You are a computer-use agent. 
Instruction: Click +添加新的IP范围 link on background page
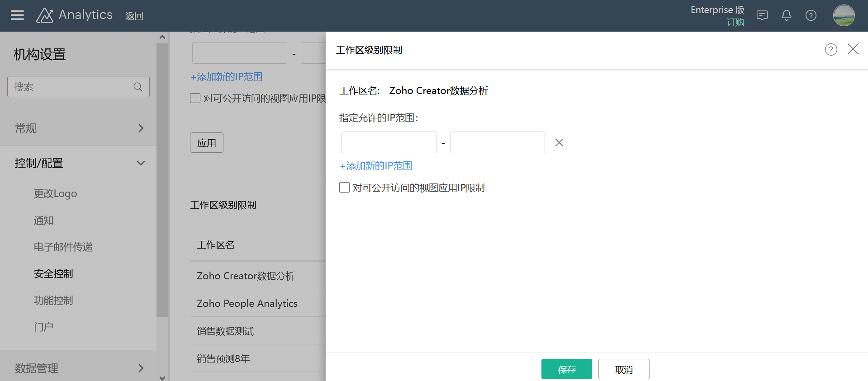tap(226, 77)
